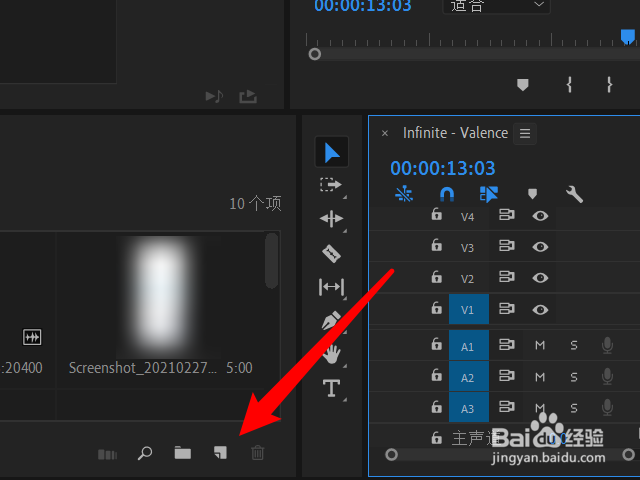640x480 pixels.
Task: Click the New Item icon in the Project panel
Action: 220,453
